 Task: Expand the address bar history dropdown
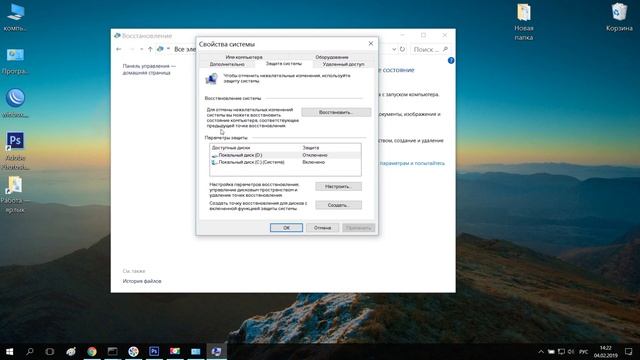click(394, 49)
